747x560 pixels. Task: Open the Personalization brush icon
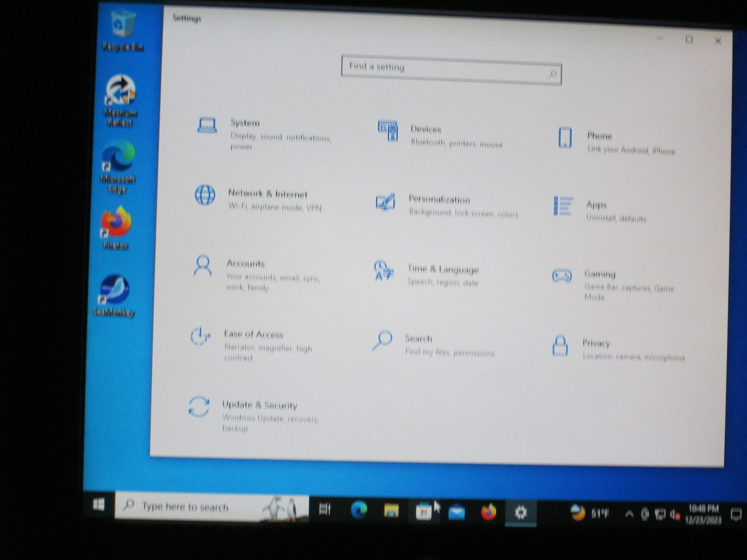pyautogui.click(x=385, y=202)
